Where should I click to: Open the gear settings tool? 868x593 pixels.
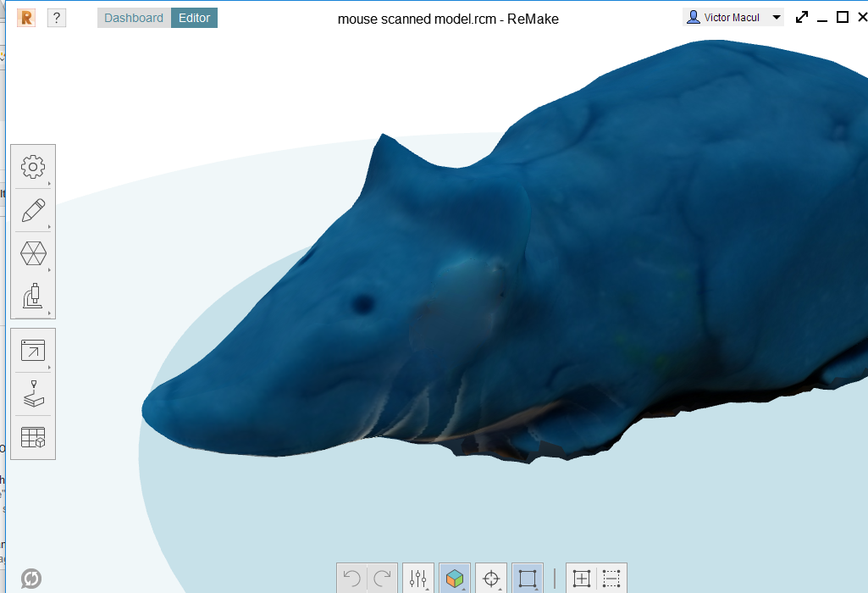click(x=33, y=167)
